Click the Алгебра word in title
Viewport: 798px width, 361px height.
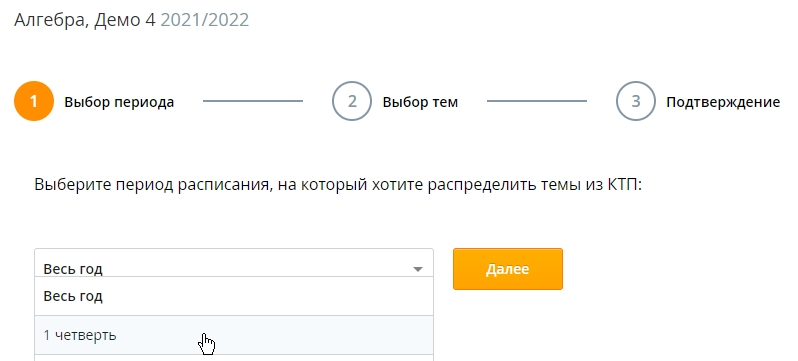pyautogui.click(x=50, y=21)
